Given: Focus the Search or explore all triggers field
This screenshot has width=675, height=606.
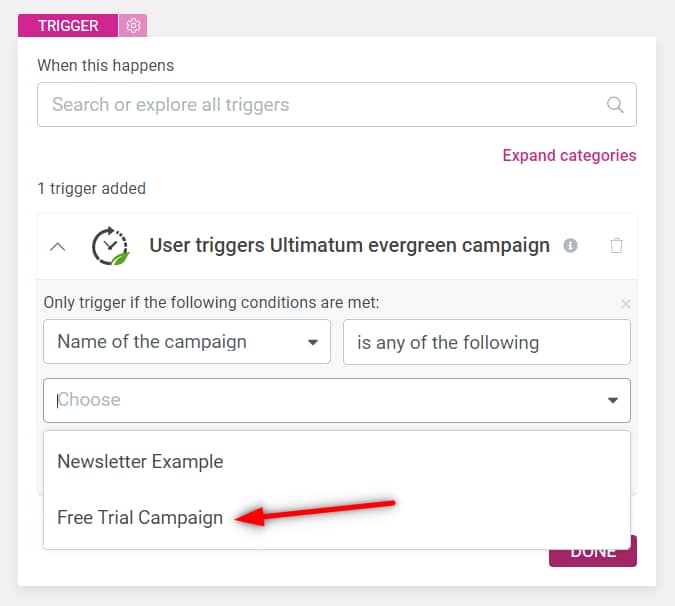Looking at the screenshot, I should pos(320,105).
